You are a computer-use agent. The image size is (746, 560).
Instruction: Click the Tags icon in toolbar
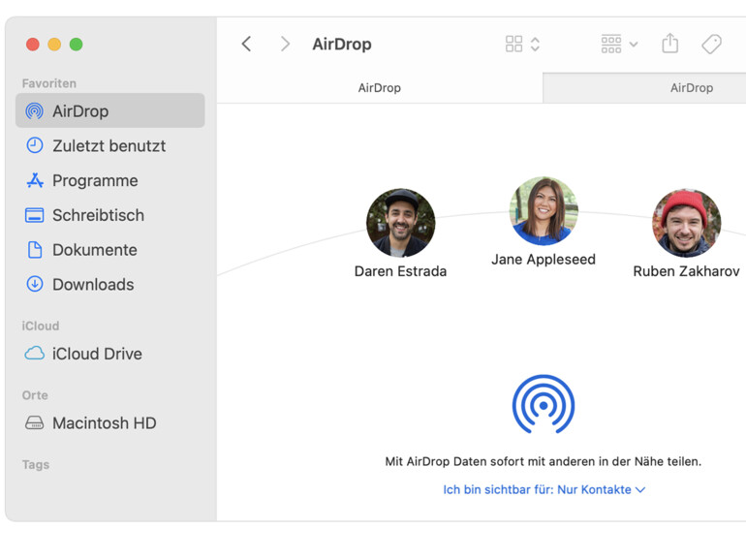tap(711, 44)
